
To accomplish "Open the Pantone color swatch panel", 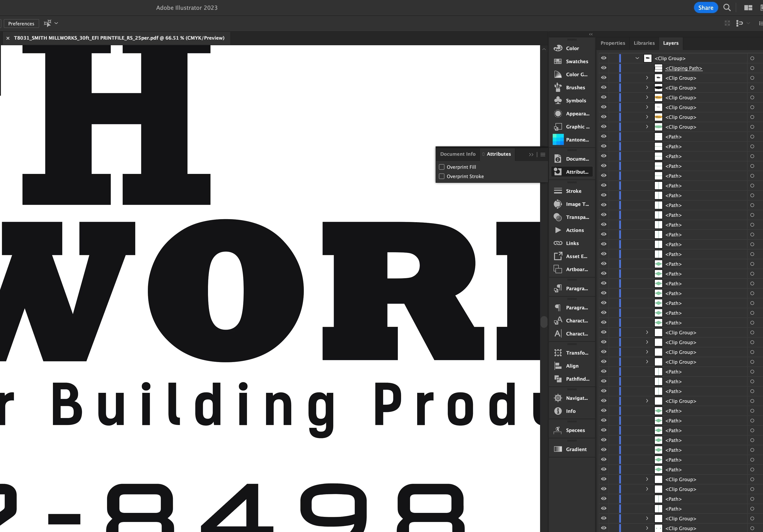I will point(558,140).
